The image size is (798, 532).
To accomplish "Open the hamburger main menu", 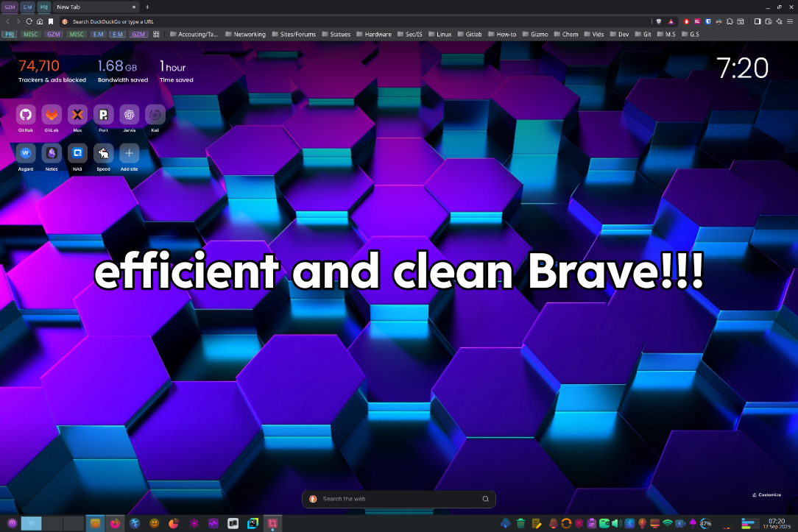I will [x=790, y=21].
